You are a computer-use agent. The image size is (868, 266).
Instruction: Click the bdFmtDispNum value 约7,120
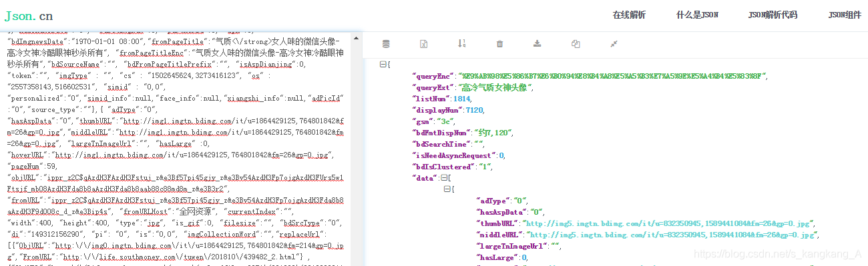pyautogui.click(x=493, y=133)
